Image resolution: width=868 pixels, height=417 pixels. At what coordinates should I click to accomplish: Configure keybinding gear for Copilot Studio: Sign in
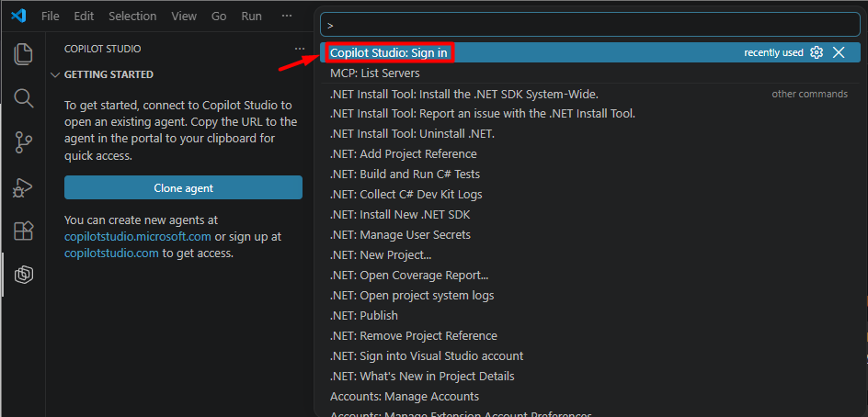[816, 52]
